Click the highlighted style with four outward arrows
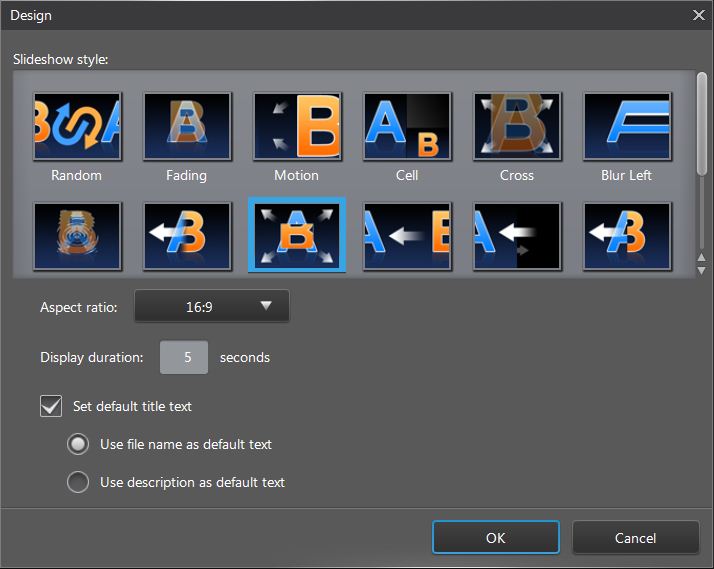 [x=297, y=236]
